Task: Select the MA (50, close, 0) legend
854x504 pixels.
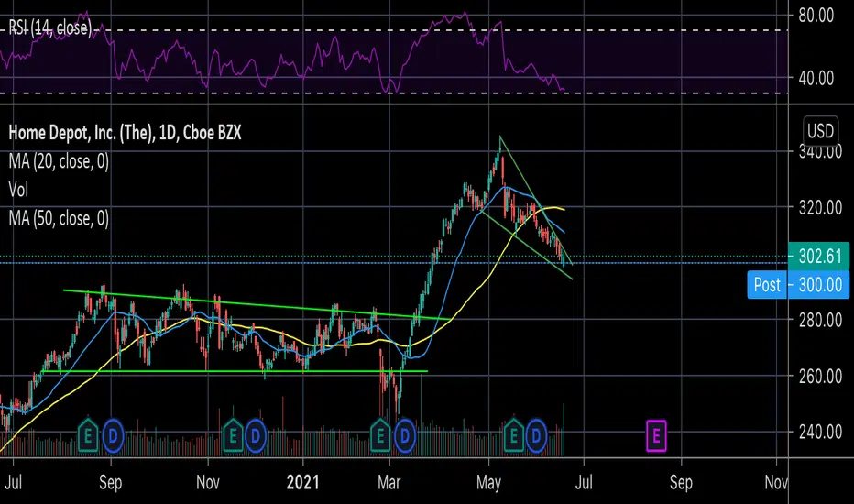Action: [59, 218]
